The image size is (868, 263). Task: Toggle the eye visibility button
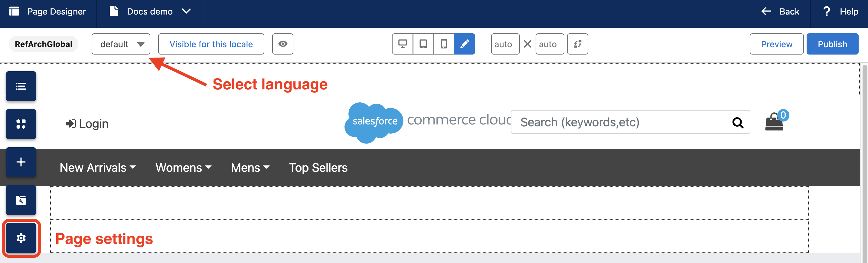(283, 44)
